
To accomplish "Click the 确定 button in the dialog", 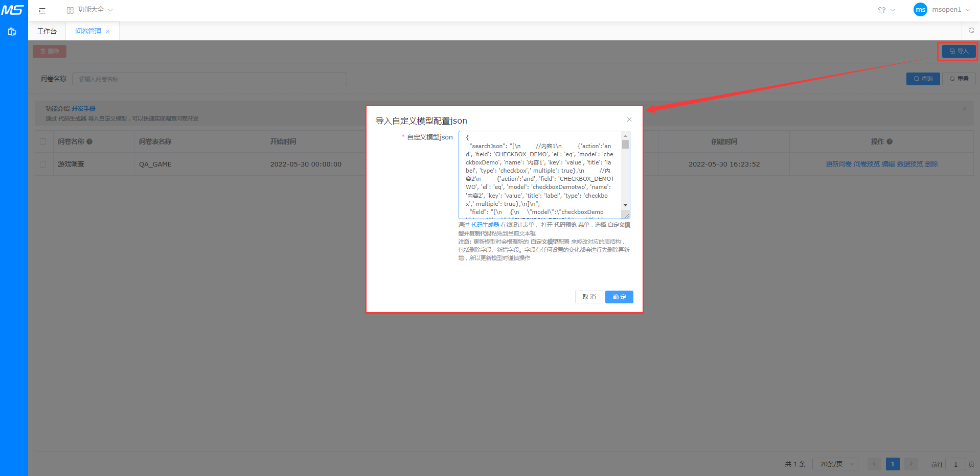I will click(x=619, y=297).
